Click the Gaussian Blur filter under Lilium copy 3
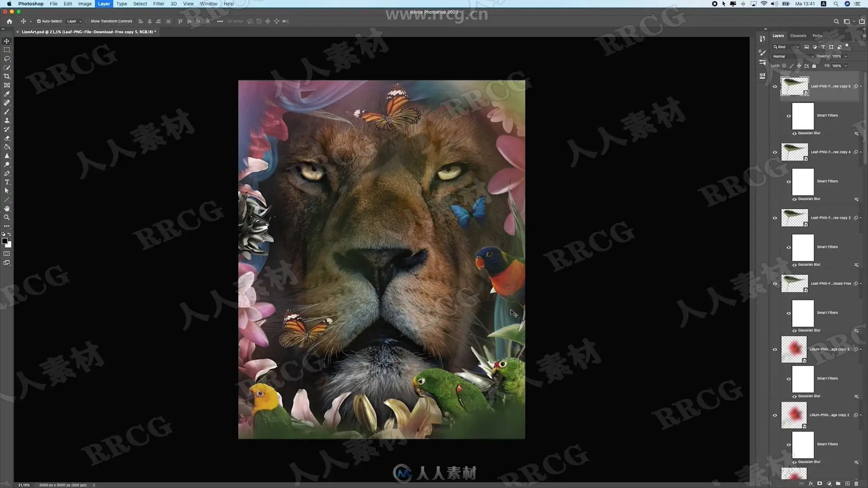 [x=809, y=396]
